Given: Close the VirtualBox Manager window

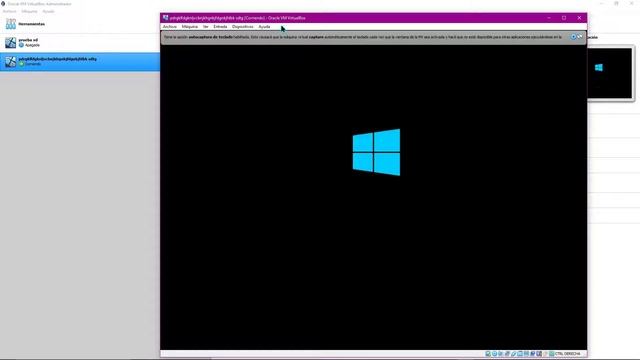Looking at the screenshot, I should click(x=632, y=3).
